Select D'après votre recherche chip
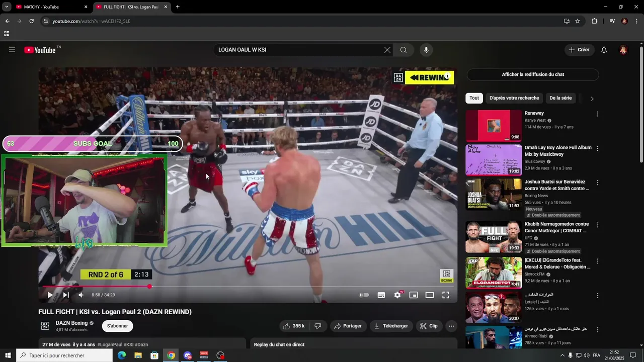Viewport: 644px width, 362px height. 514,98
